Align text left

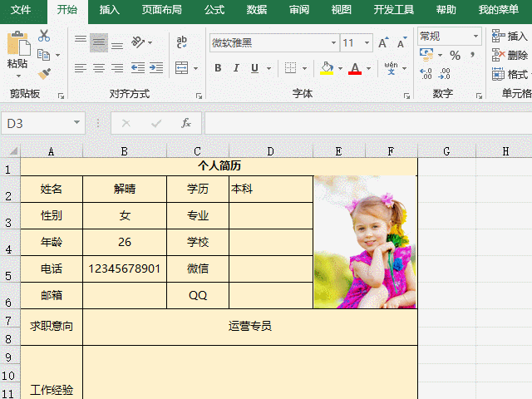point(81,68)
